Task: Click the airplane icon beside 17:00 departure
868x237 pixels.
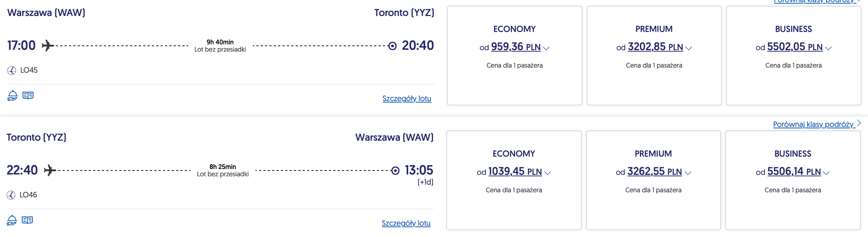Action: point(48,46)
